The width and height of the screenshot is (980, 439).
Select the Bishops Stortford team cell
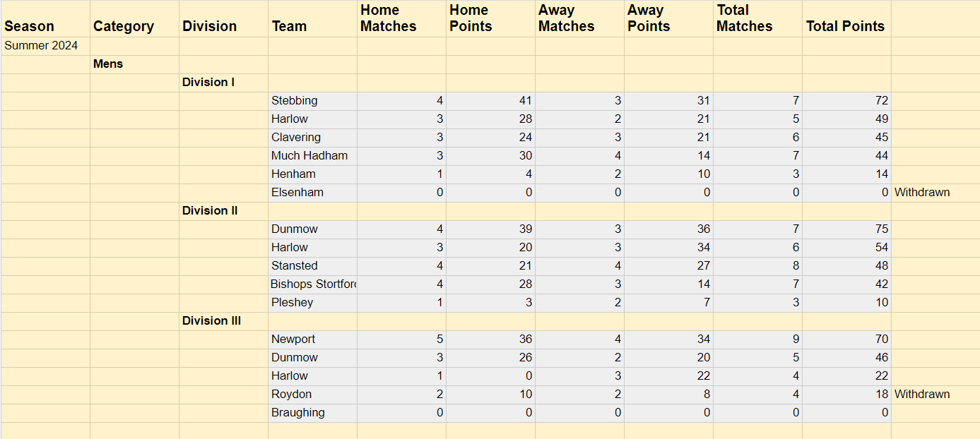point(312,284)
